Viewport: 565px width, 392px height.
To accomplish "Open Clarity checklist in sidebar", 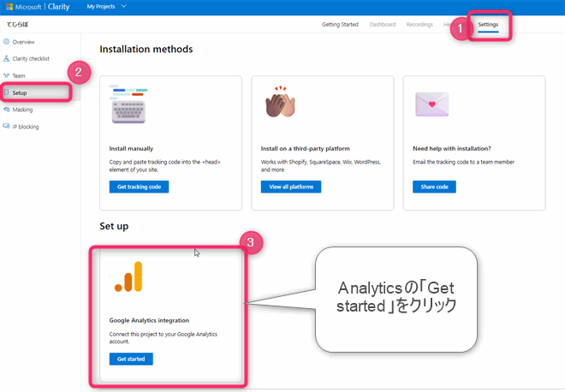I will 31,59.
